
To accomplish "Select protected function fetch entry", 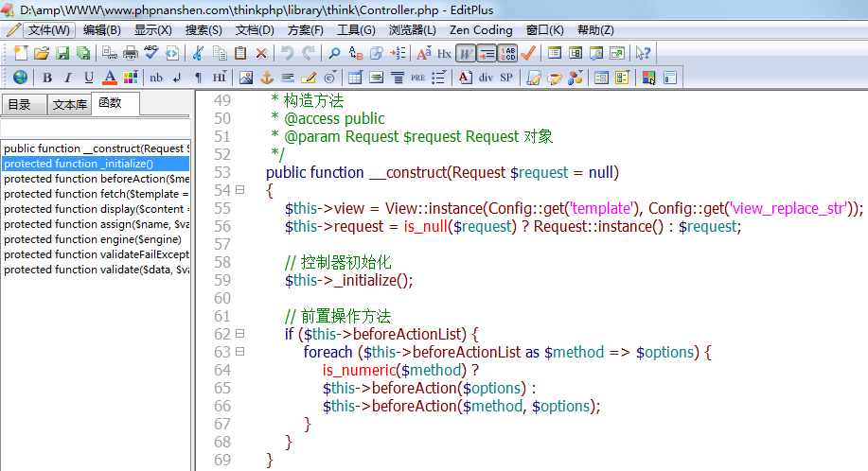I will coord(96,194).
